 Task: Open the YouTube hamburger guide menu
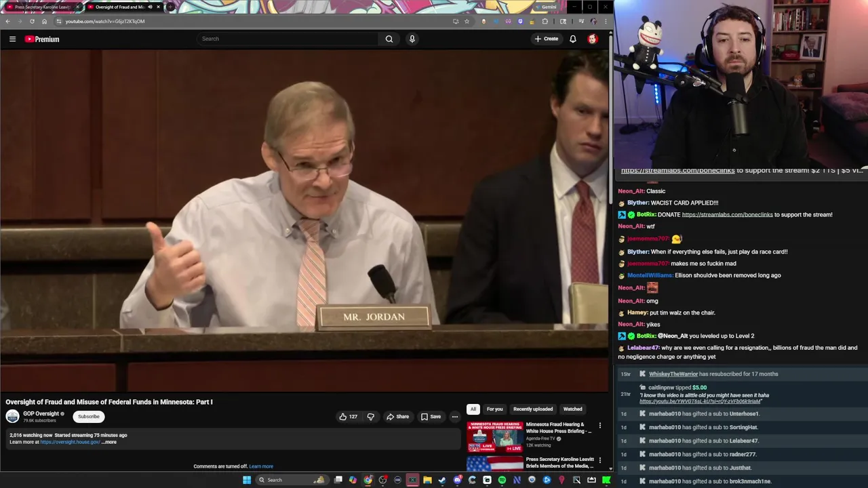(x=12, y=39)
